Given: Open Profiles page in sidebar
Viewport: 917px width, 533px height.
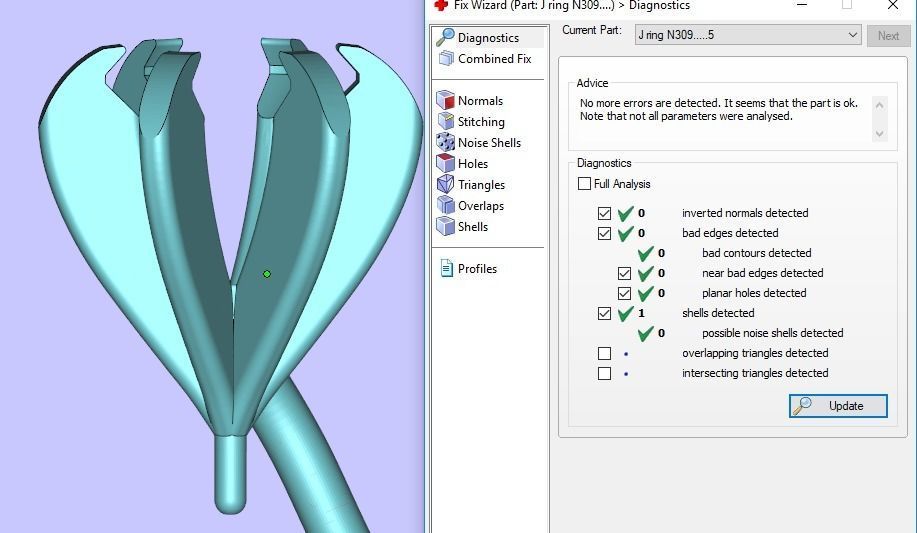Looking at the screenshot, I should [x=477, y=269].
